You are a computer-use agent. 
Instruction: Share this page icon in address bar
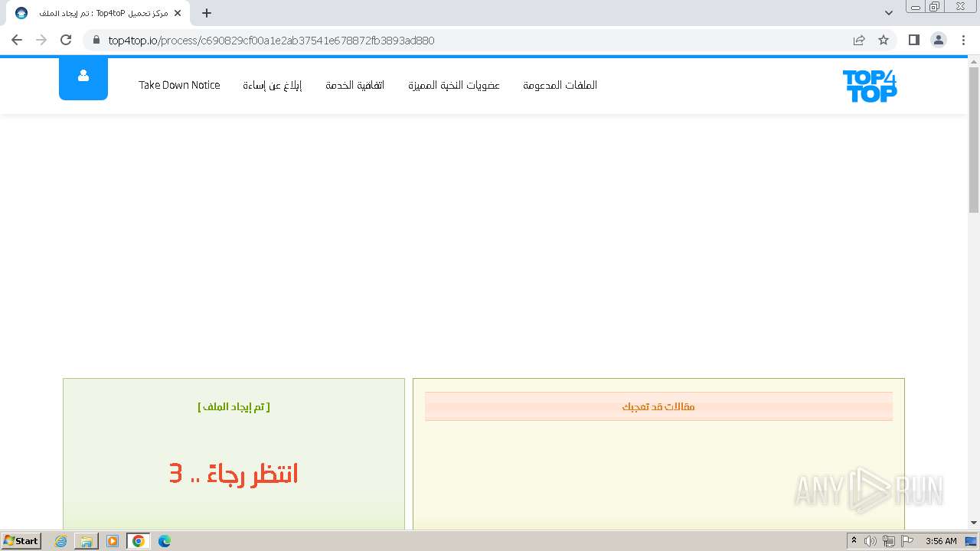[859, 40]
